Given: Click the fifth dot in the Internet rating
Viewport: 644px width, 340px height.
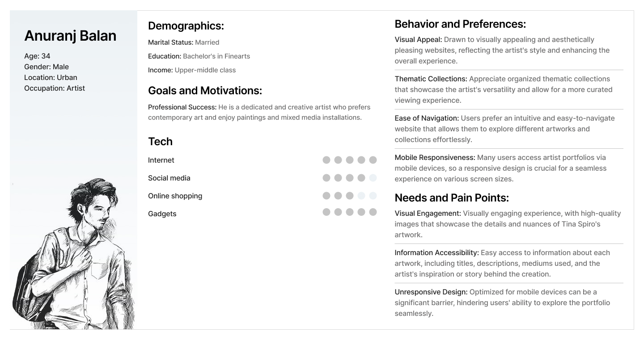Looking at the screenshot, I should 373,160.
